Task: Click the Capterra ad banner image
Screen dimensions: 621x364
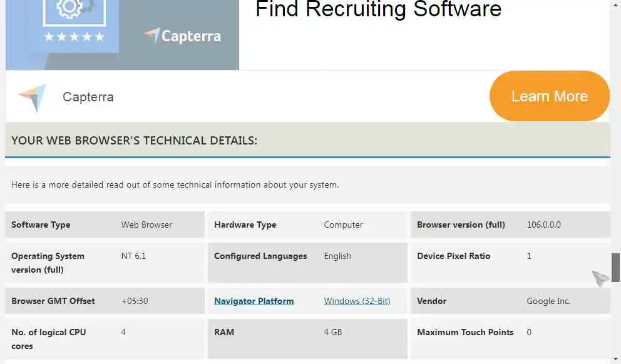Action: click(x=122, y=34)
